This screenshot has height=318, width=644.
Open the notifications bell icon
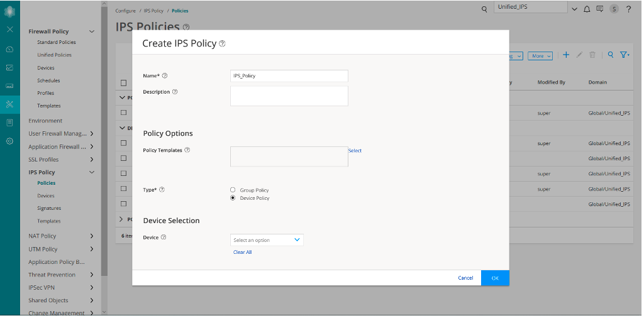click(587, 9)
